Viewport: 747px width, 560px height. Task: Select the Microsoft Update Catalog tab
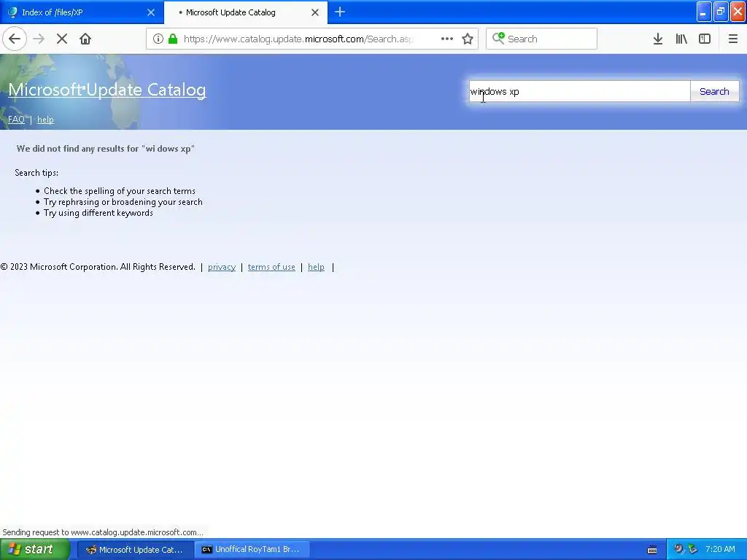tap(246, 12)
